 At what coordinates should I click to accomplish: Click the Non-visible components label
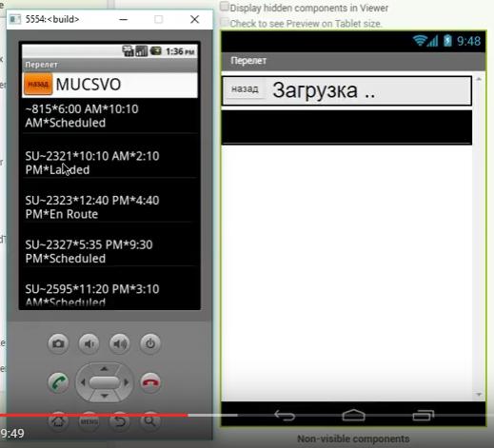click(353, 438)
